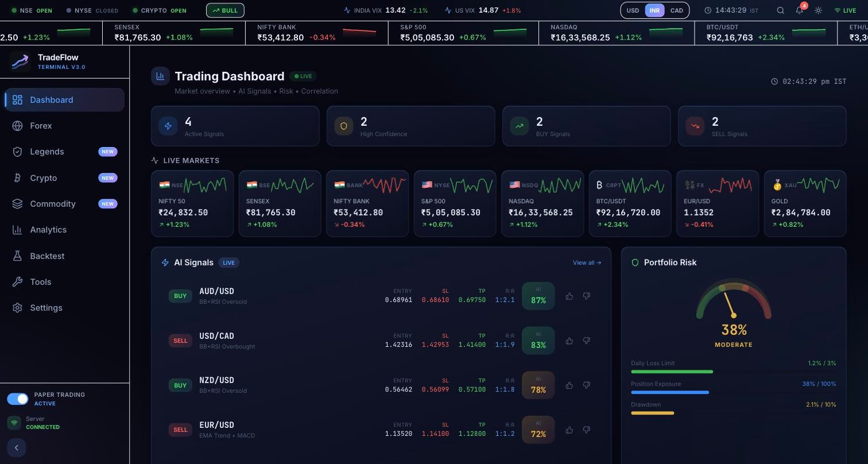Thumbs down the USD/CAD signal

[x=586, y=341]
